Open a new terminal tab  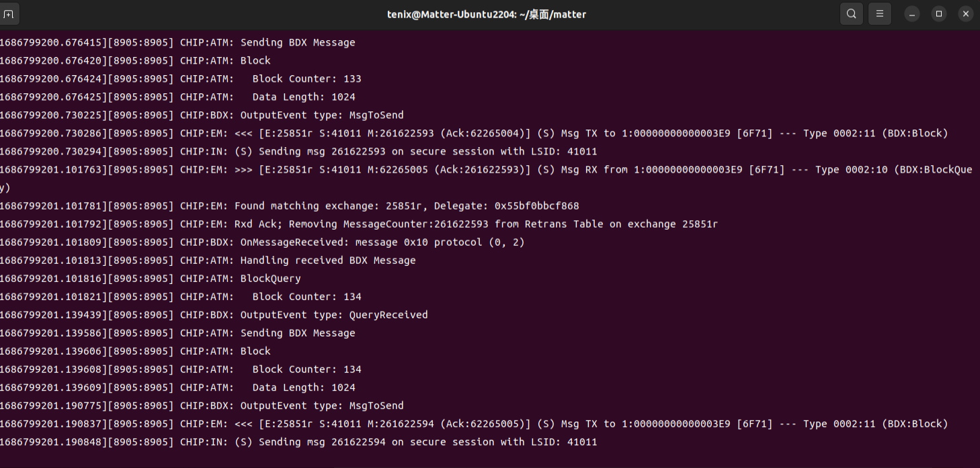click(x=8, y=13)
